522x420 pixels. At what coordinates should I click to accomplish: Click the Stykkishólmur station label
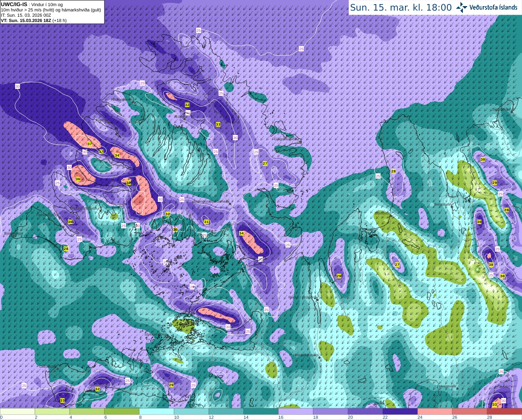point(156,334)
